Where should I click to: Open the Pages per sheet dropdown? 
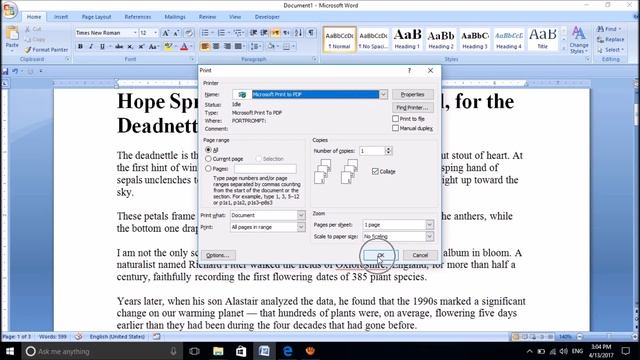point(429,224)
